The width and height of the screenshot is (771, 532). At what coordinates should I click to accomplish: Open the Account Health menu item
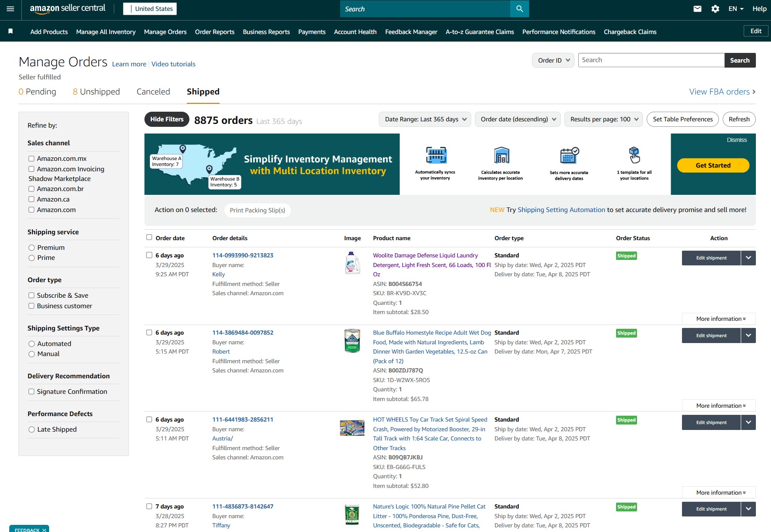tap(355, 32)
